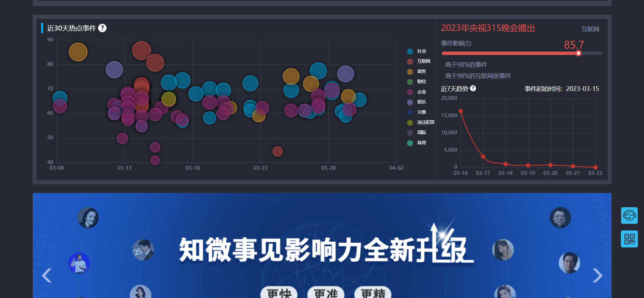644x298 pixels.
Task: Show previous banner slide with left arrow
Action: click(47, 275)
